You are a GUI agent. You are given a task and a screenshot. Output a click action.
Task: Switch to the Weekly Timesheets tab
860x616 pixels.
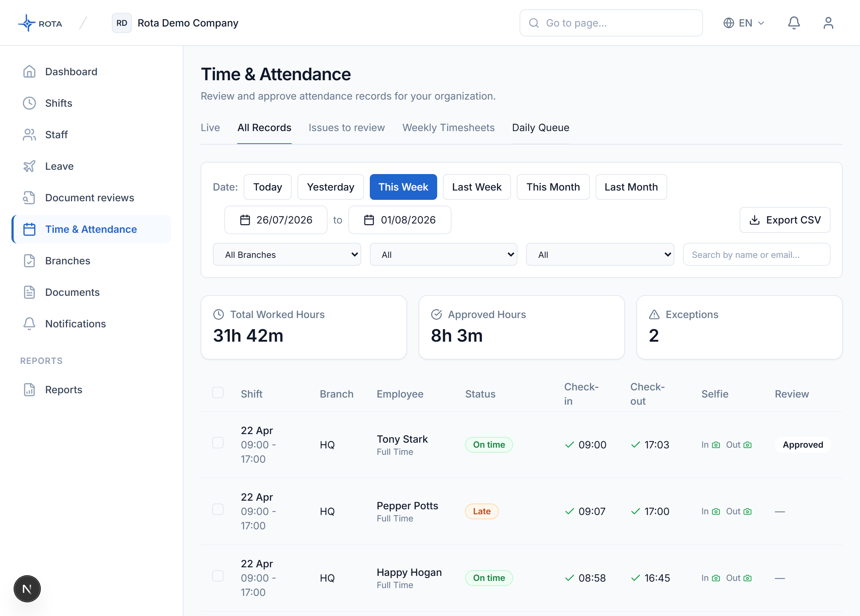point(448,128)
